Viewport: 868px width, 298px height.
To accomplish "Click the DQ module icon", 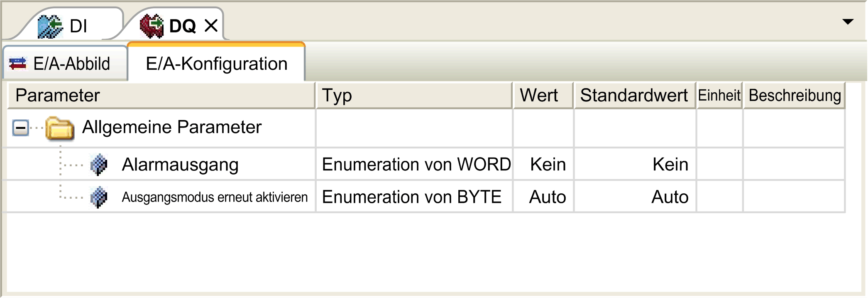I will coord(152,26).
